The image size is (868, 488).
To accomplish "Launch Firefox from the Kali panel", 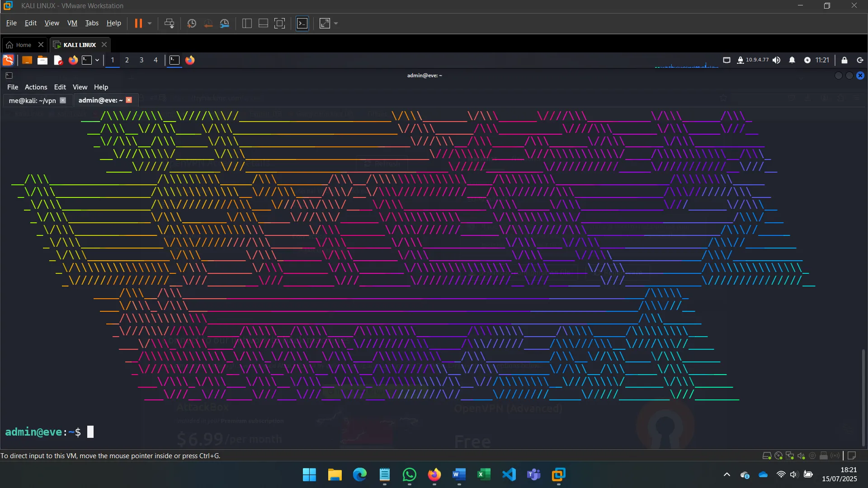I will (73, 60).
